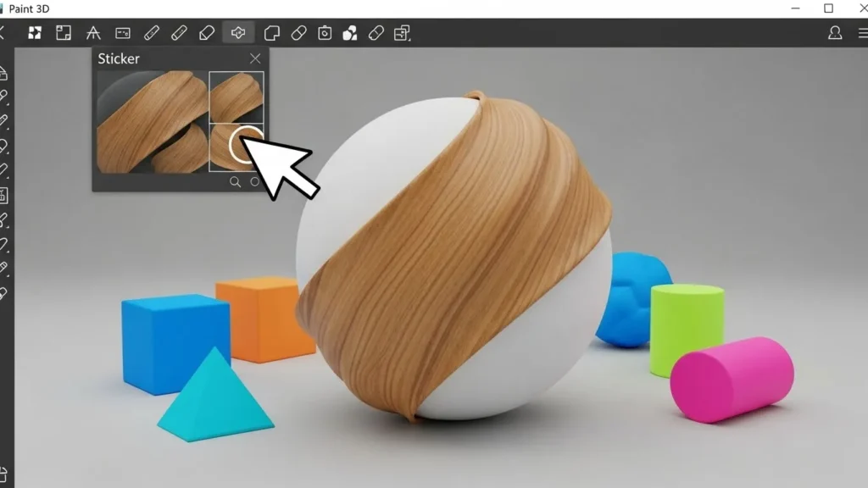Click the back arrow at top left
Viewport: 868px width, 488px height.
(x=4, y=33)
